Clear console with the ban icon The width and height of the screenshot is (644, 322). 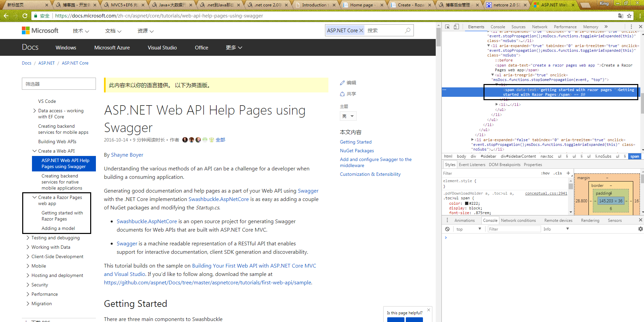click(x=447, y=229)
